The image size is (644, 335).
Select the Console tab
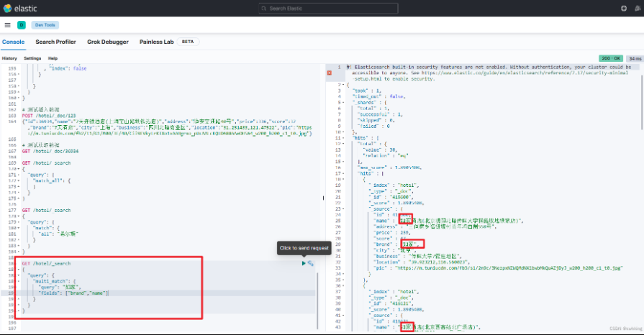click(13, 42)
